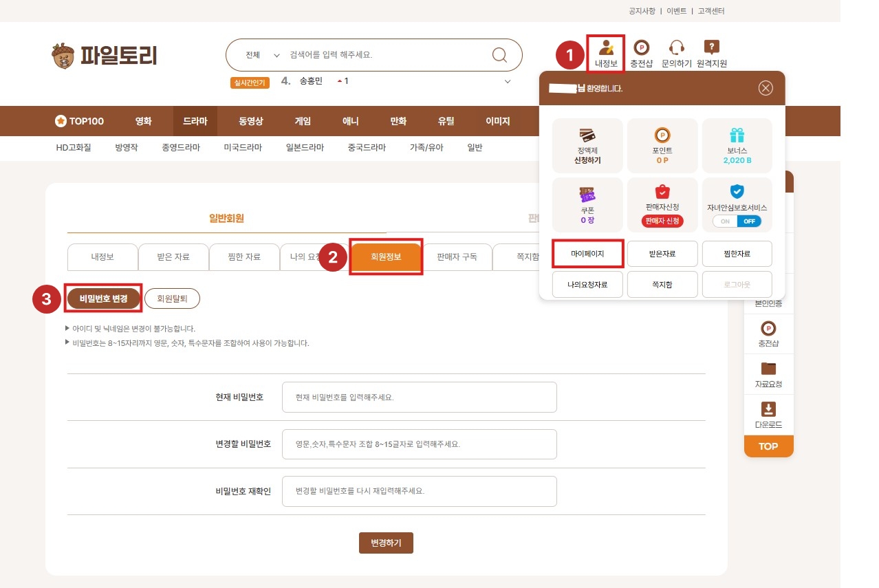This screenshot has width=879, height=588.
Task: Click the search magnifier icon
Action: click(x=499, y=55)
